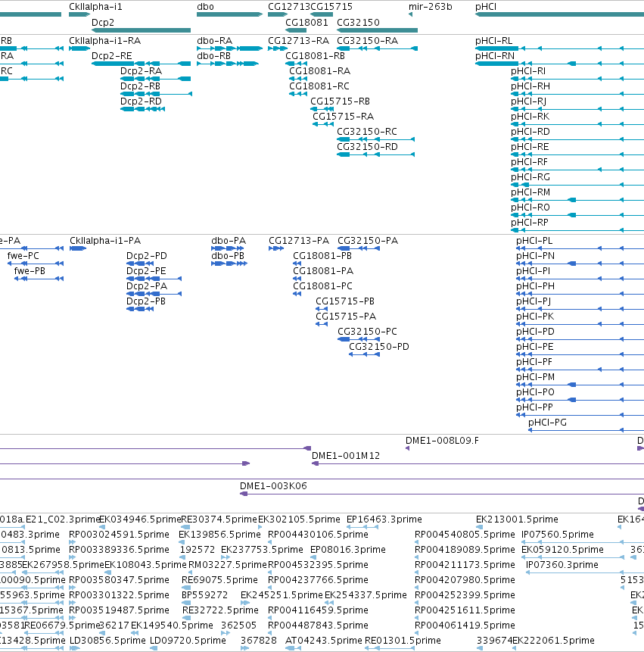Select transcript label pHCl-RP
Viewport: 644px width, 652px height.
pos(529,223)
